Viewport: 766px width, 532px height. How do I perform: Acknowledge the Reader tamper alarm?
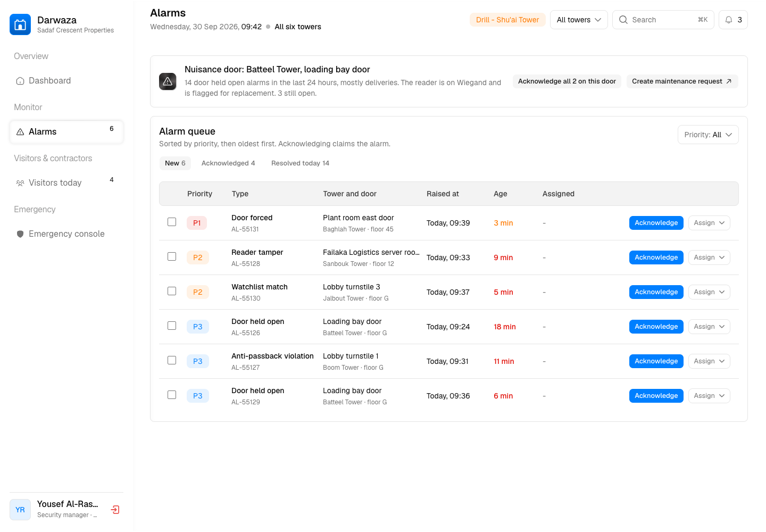click(656, 257)
